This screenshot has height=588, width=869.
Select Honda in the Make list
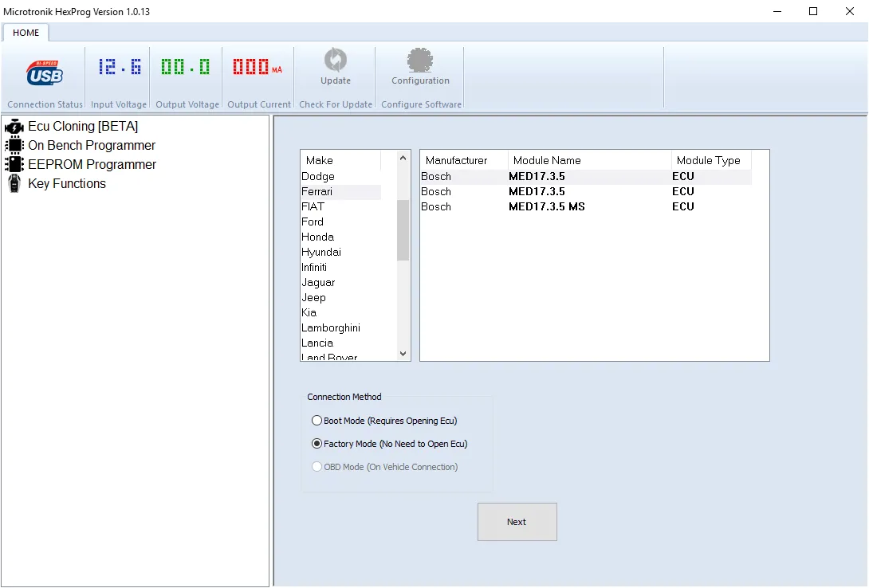[x=341, y=237]
